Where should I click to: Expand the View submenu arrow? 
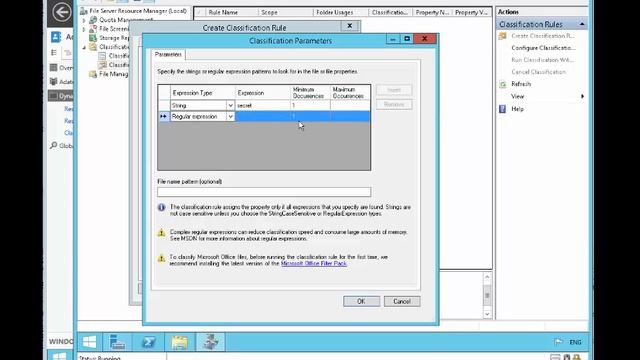pyautogui.click(x=582, y=96)
